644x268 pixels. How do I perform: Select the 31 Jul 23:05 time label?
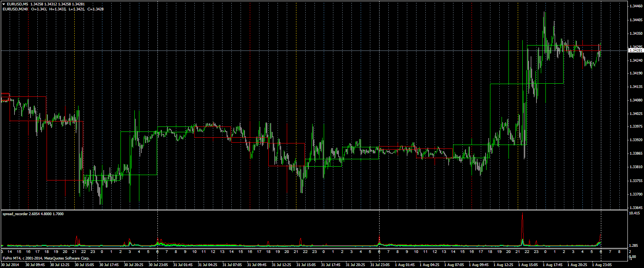click(x=379, y=265)
